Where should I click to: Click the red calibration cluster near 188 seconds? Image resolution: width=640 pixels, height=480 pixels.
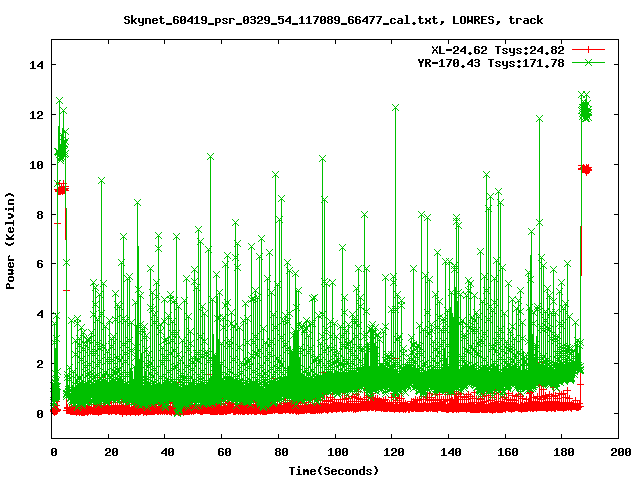(x=586, y=169)
